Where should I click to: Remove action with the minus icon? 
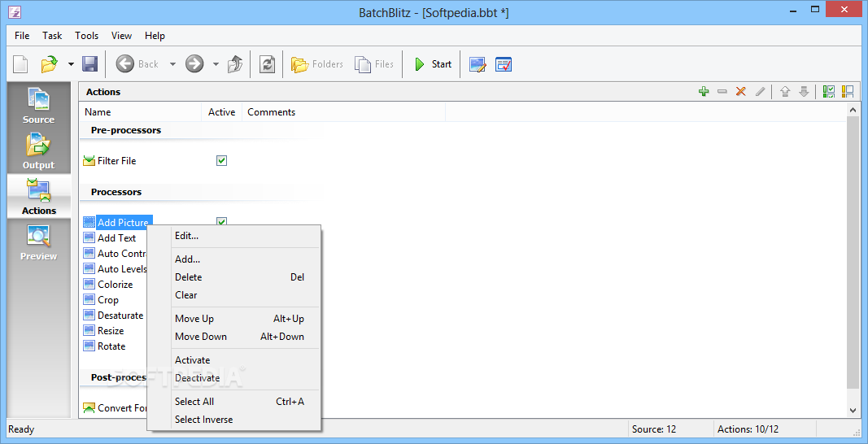(x=722, y=92)
